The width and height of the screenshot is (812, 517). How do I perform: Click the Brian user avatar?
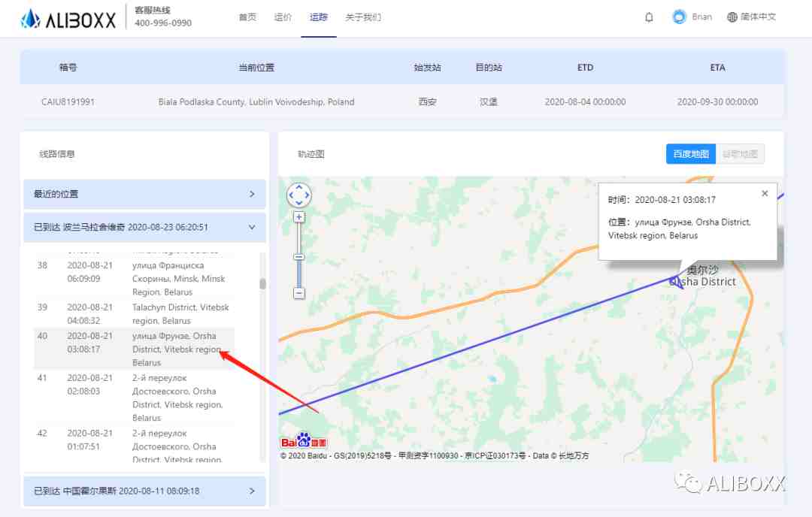point(679,17)
